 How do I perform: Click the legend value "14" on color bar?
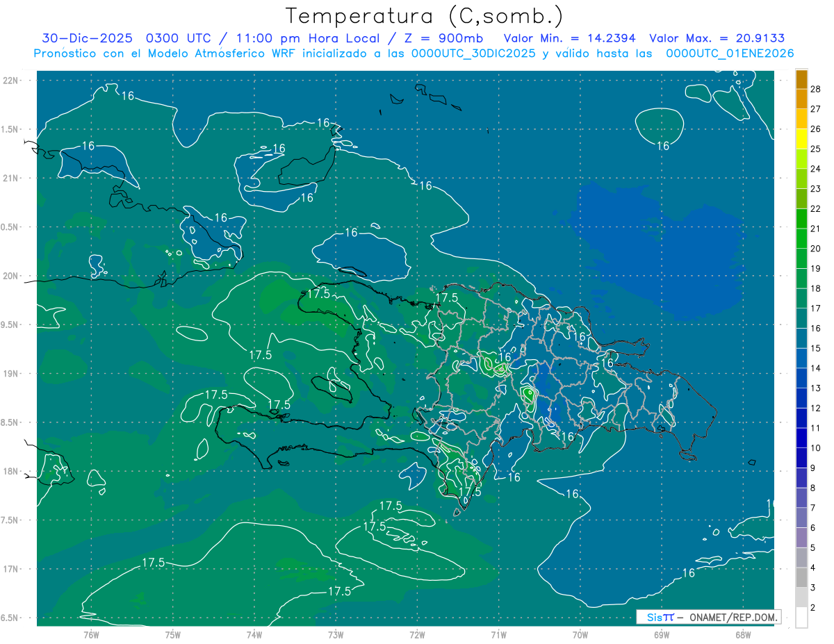click(x=816, y=368)
